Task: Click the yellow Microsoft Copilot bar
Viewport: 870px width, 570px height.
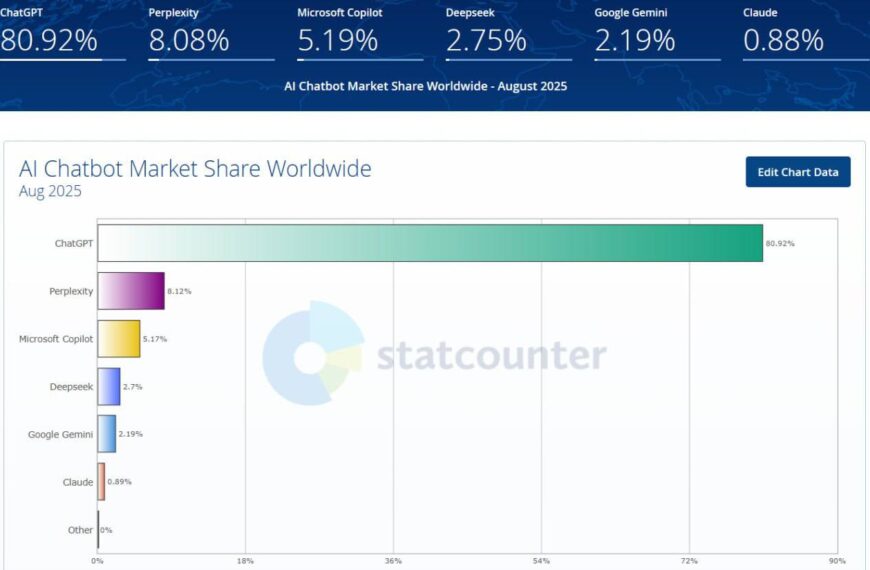Action: [119, 339]
